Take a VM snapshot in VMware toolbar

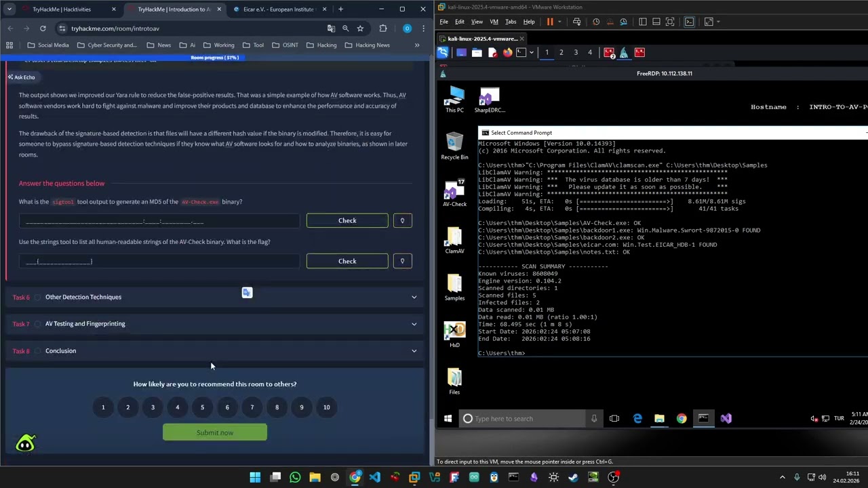596,22
